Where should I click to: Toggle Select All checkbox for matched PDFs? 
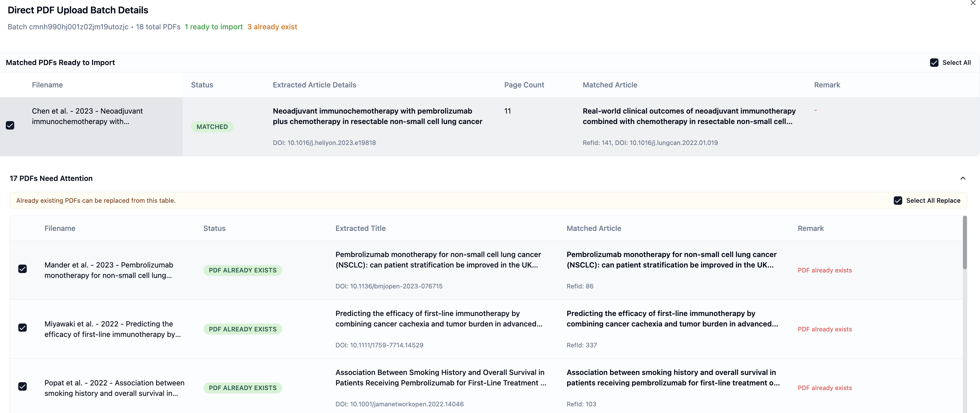(934, 63)
